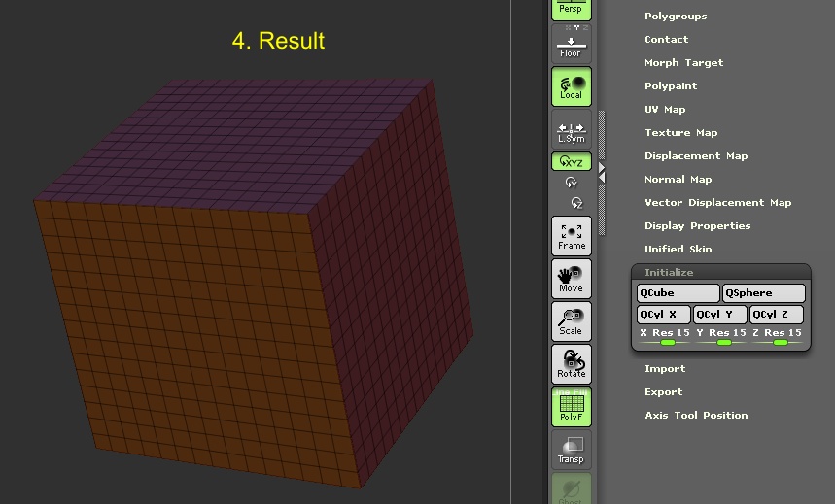The height and width of the screenshot is (504, 835).
Task: Open the Import section
Action: pyautogui.click(x=665, y=368)
